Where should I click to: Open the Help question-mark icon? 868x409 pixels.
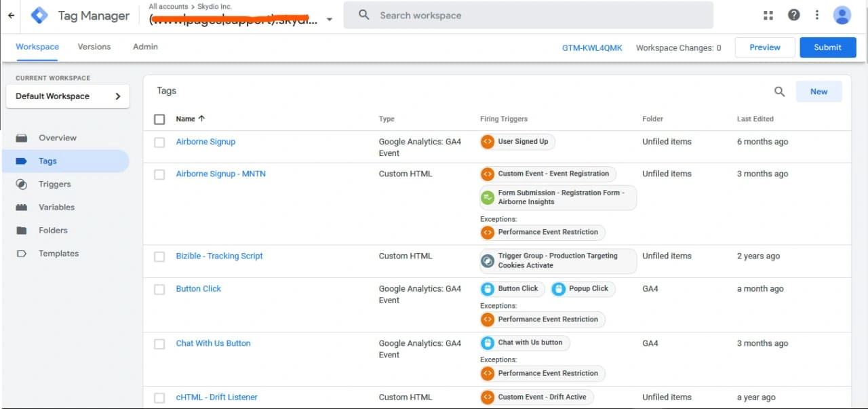(793, 15)
